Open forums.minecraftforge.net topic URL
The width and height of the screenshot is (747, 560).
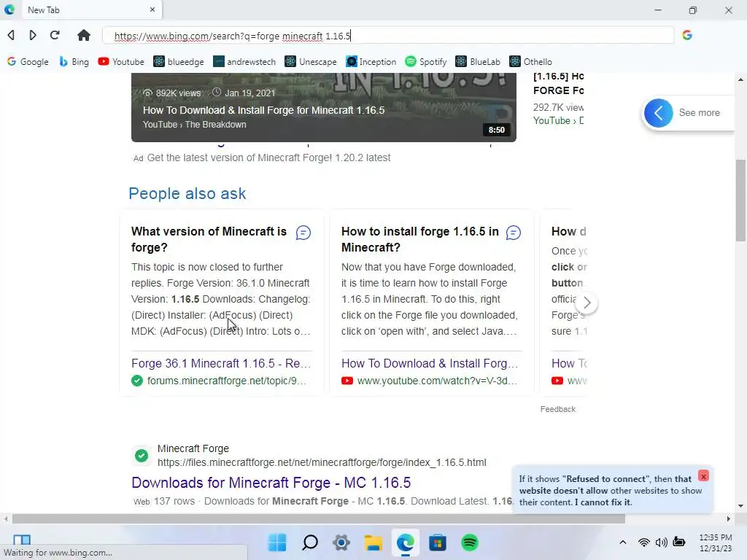pyautogui.click(x=227, y=381)
